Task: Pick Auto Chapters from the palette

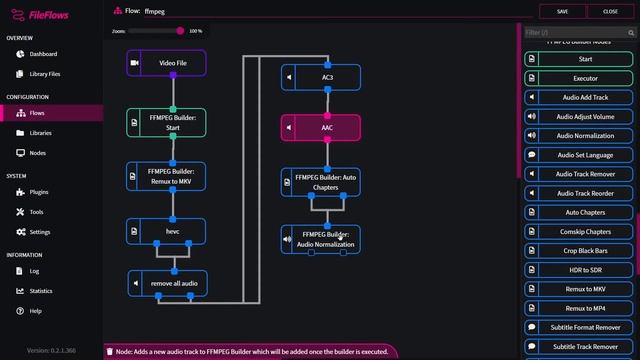Action: [579, 213]
